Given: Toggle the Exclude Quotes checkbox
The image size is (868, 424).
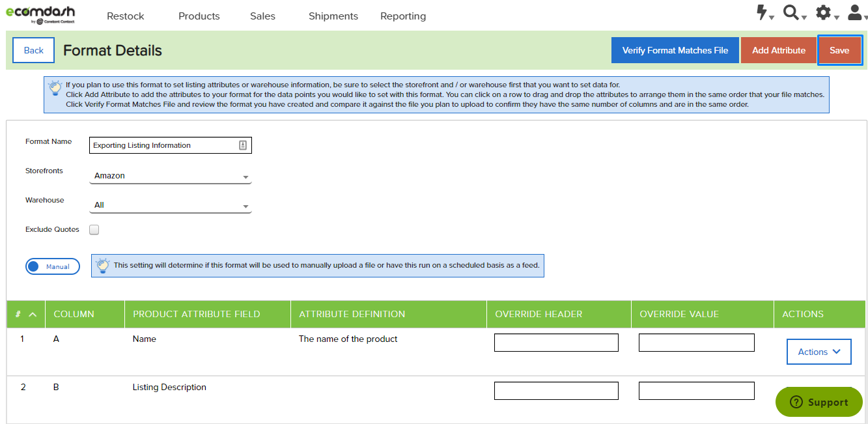Looking at the screenshot, I should (x=94, y=229).
